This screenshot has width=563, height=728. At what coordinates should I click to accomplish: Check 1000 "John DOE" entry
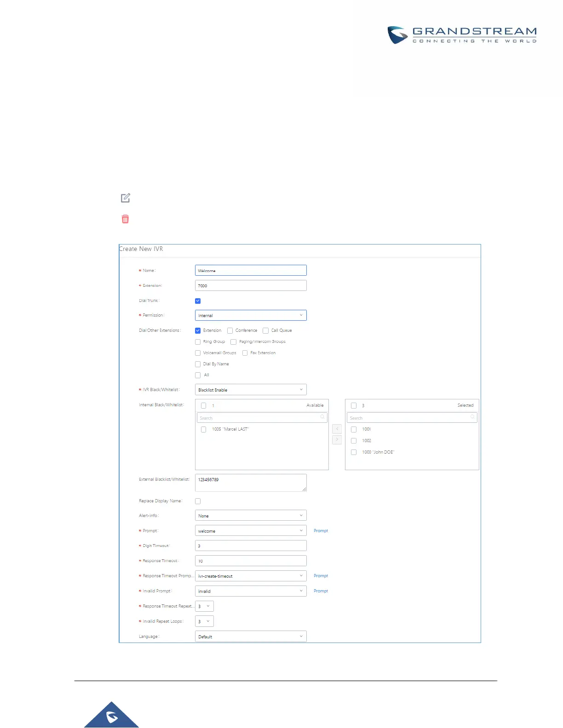pyautogui.click(x=354, y=452)
